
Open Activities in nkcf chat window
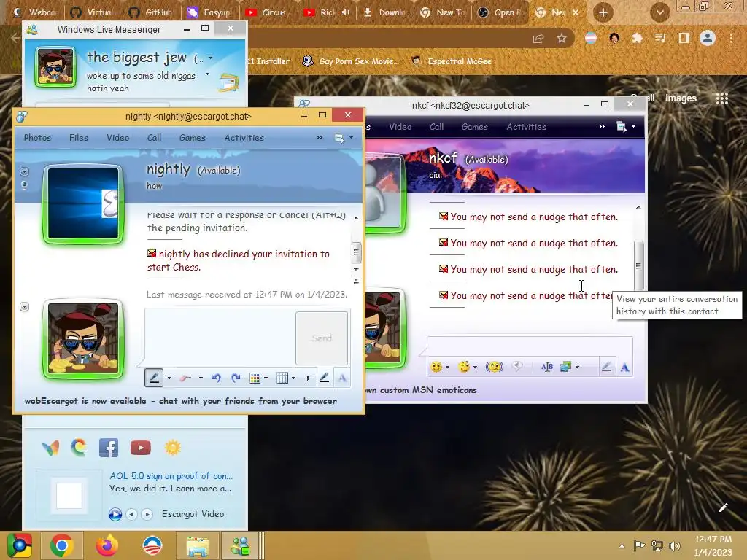tap(526, 127)
